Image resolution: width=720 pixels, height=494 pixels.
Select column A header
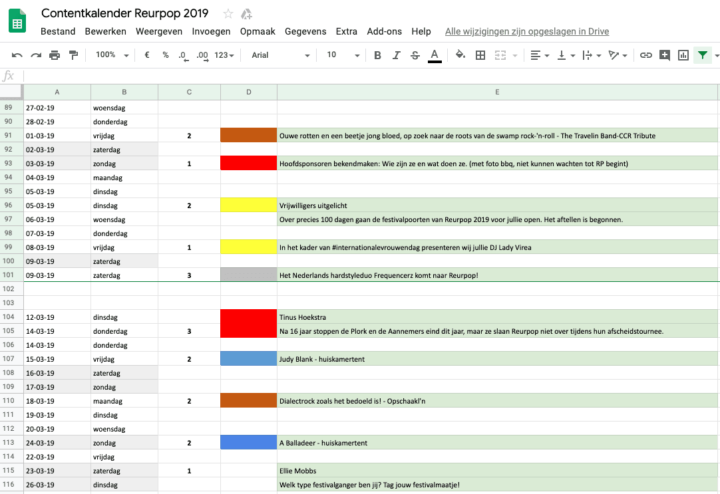pos(57,92)
